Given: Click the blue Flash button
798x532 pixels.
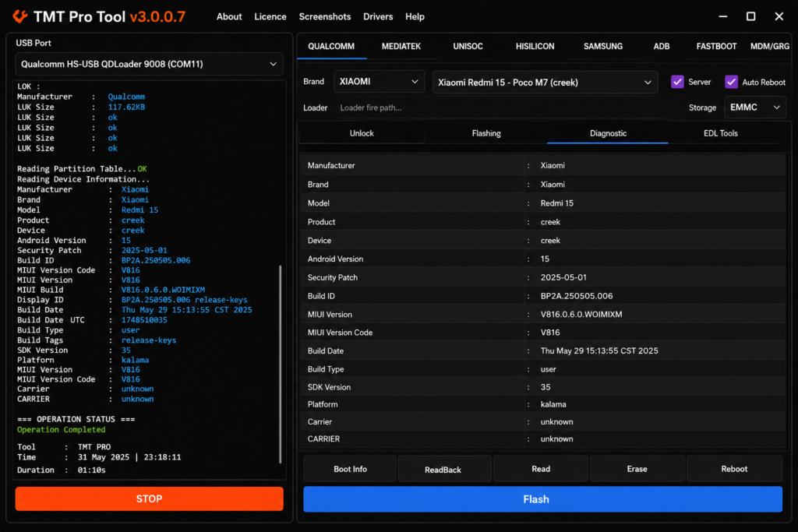Looking at the screenshot, I should [542, 499].
